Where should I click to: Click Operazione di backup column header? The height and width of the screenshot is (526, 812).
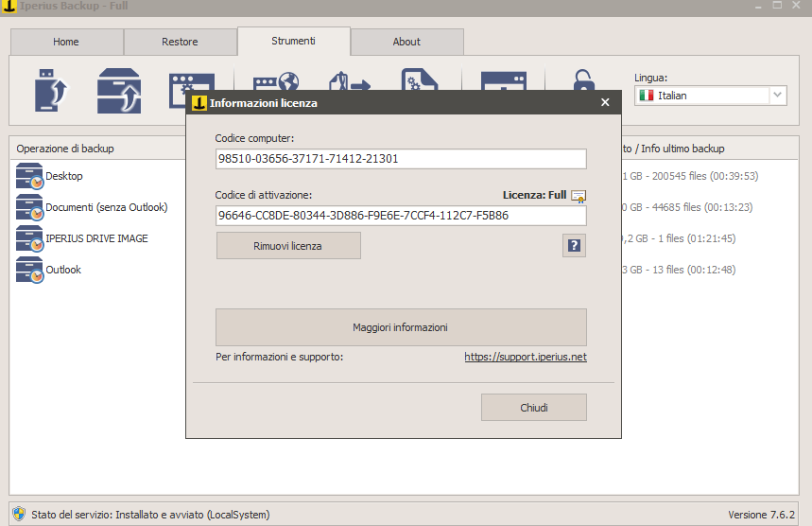pos(65,149)
